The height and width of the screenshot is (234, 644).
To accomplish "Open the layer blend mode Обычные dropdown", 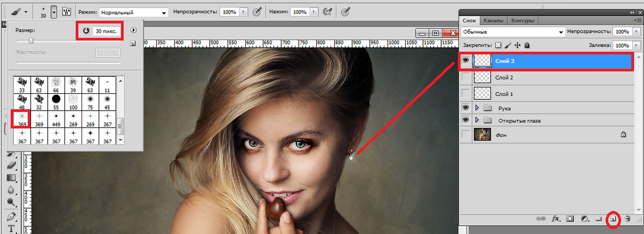I will (x=513, y=32).
